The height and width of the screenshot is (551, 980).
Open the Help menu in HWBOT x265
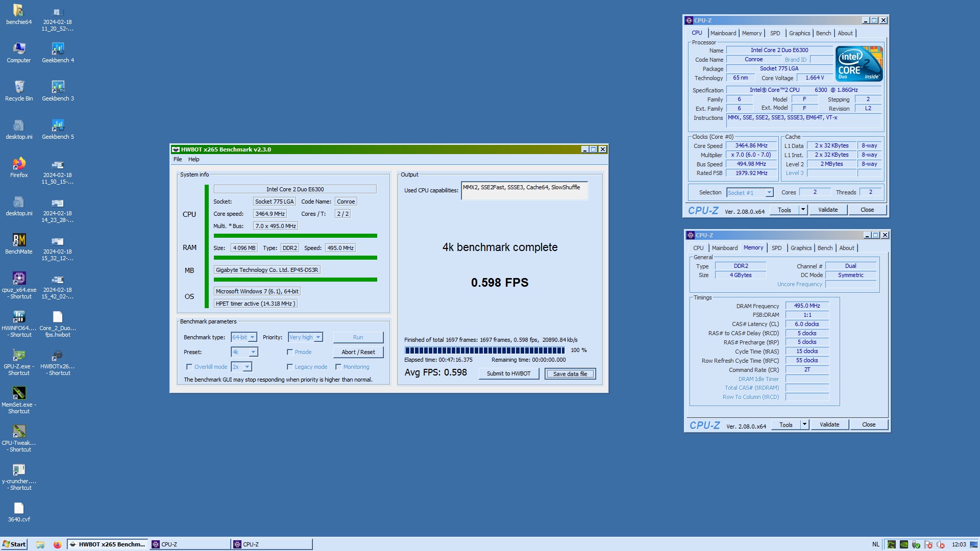(193, 159)
